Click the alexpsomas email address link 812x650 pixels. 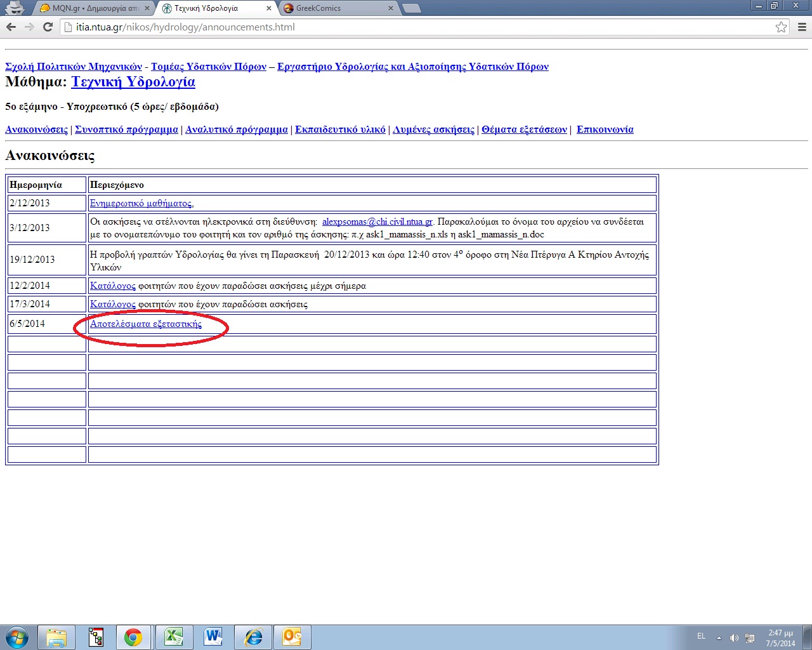pos(377,222)
